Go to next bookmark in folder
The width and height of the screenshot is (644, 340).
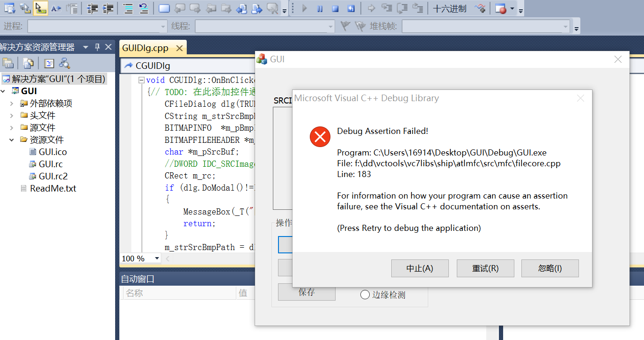227,8
